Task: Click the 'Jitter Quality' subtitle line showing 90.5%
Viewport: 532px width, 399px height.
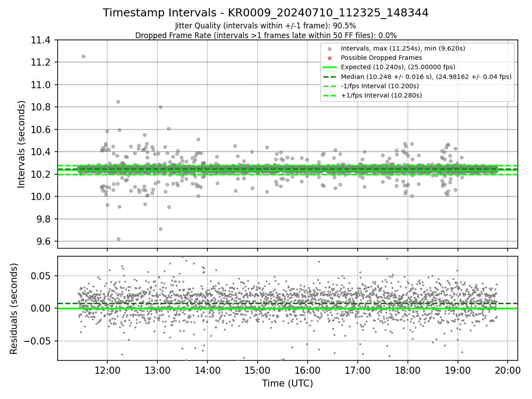Action: (266, 26)
